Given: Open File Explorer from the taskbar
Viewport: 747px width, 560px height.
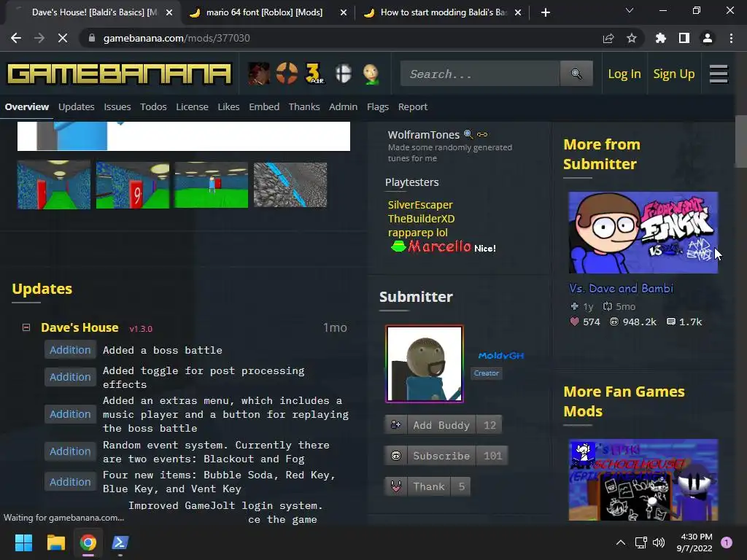Looking at the screenshot, I should click(x=55, y=542).
